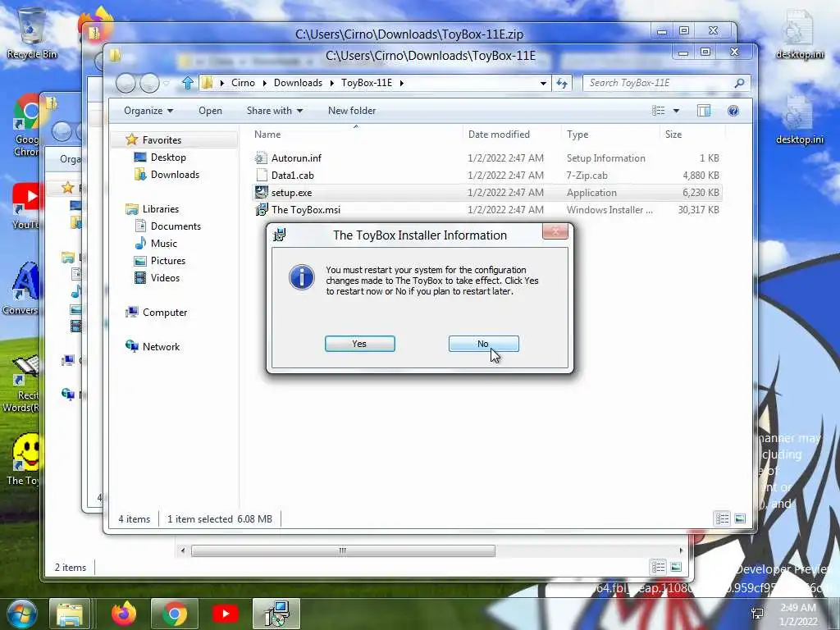840x630 pixels.
Task: Expand the arrow after ToyBox-11E breadcrumb
Action: click(x=401, y=83)
